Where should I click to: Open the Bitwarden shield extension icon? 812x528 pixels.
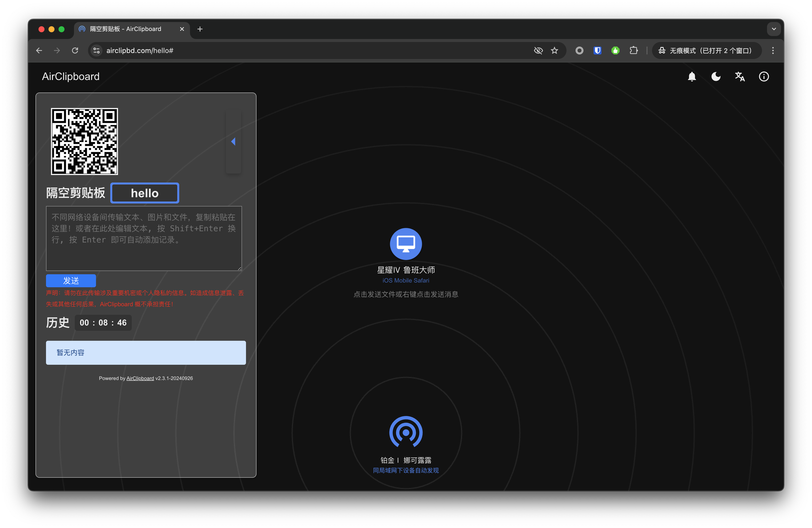(x=597, y=50)
